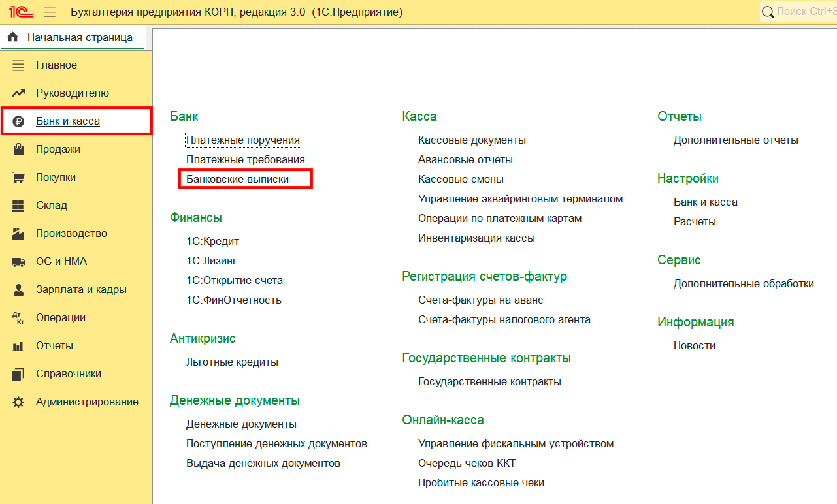Open Счета-фактуры на аванс
Viewport: 837px width, 504px height.
pos(480,300)
